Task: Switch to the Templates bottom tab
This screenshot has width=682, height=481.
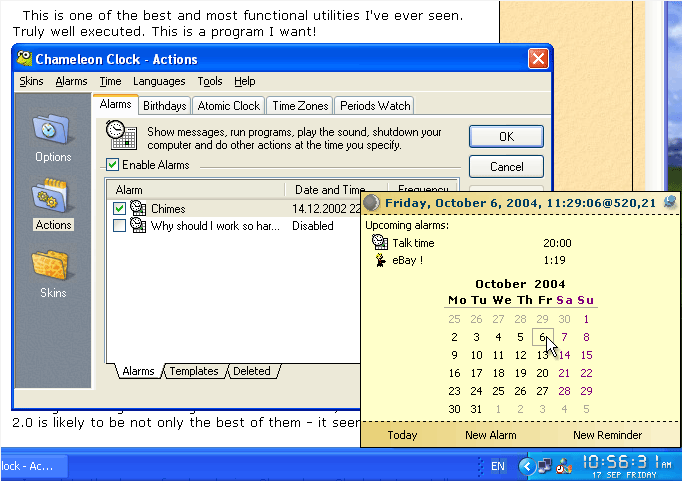Action: (193, 371)
